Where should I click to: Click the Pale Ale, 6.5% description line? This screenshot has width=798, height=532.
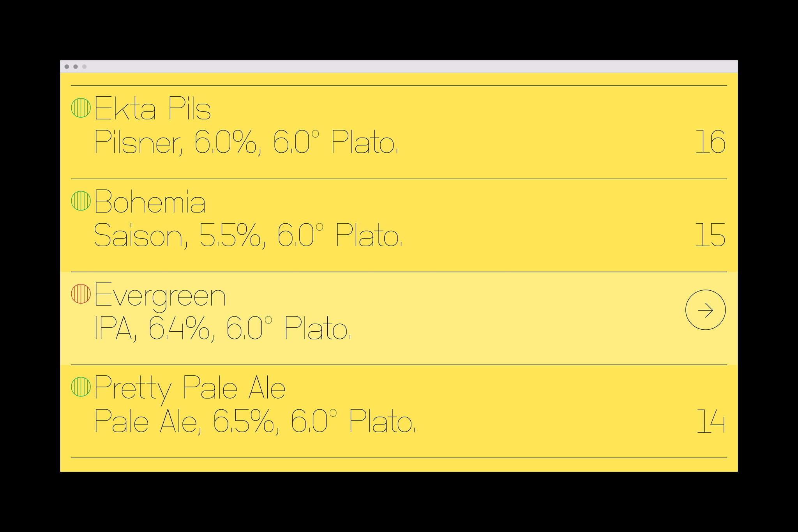coord(255,421)
